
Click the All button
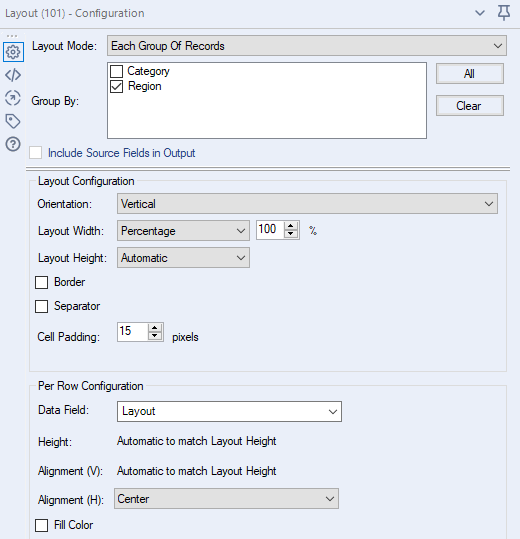470,74
